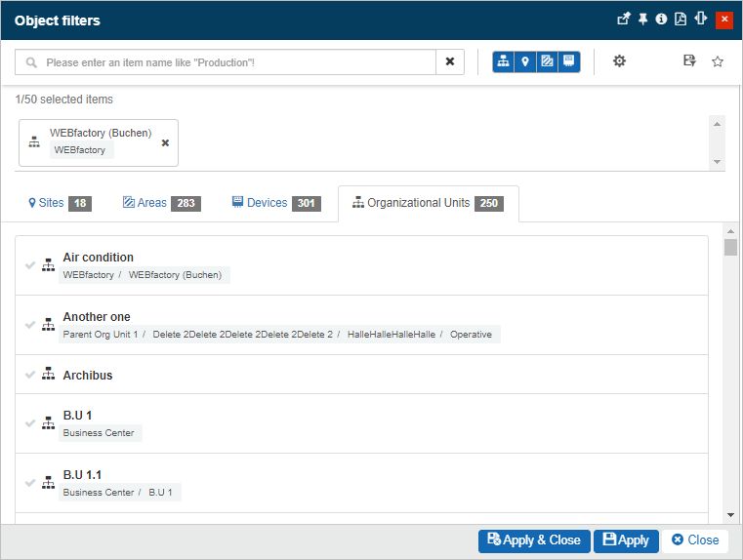Click the star favorites icon
This screenshot has height=560, width=743.
tap(718, 61)
